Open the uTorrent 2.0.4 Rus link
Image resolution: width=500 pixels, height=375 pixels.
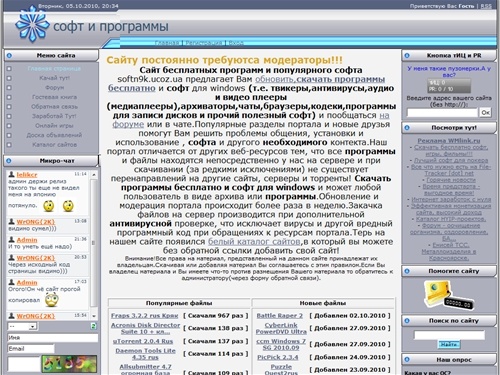pyautogui.click(x=143, y=341)
